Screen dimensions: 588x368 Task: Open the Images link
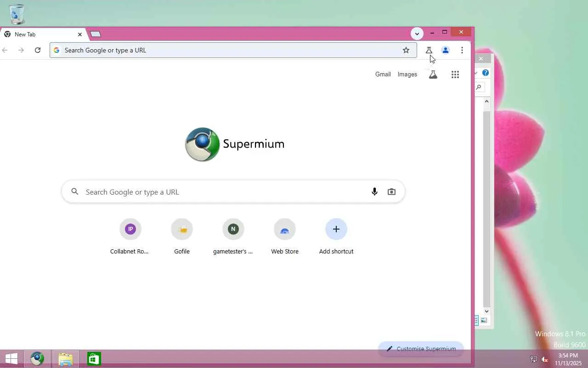point(407,74)
